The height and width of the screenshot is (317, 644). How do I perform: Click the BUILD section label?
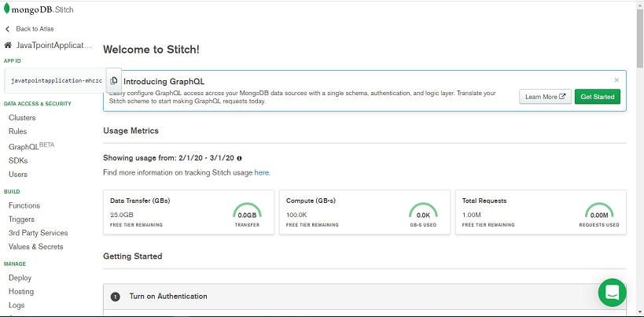pos(12,192)
